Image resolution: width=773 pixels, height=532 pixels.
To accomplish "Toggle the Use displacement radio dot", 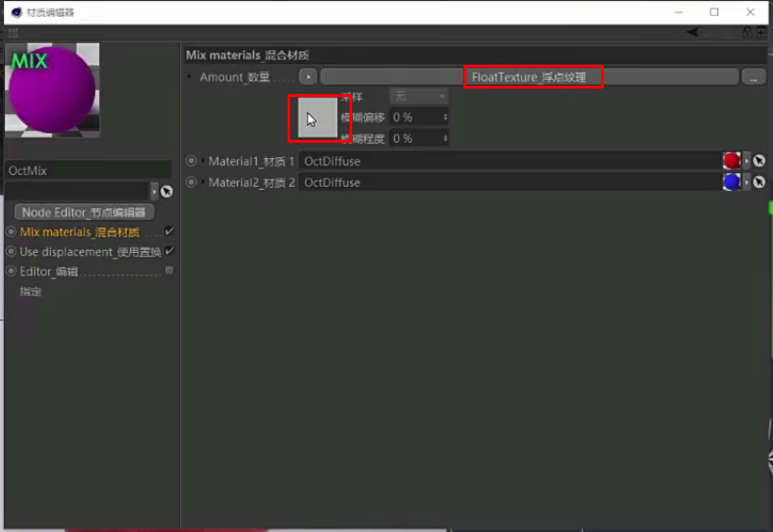I will coord(11,251).
